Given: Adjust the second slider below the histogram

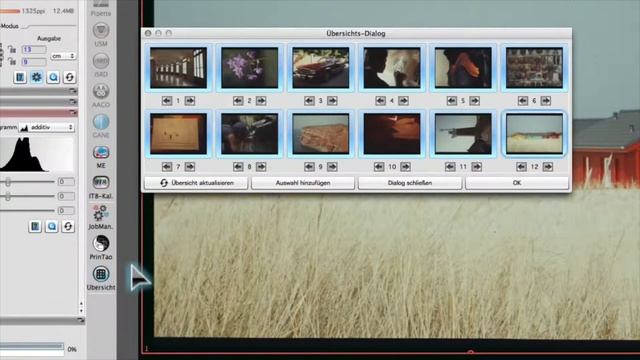Looking at the screenshot, I should [x=7, y=196].
